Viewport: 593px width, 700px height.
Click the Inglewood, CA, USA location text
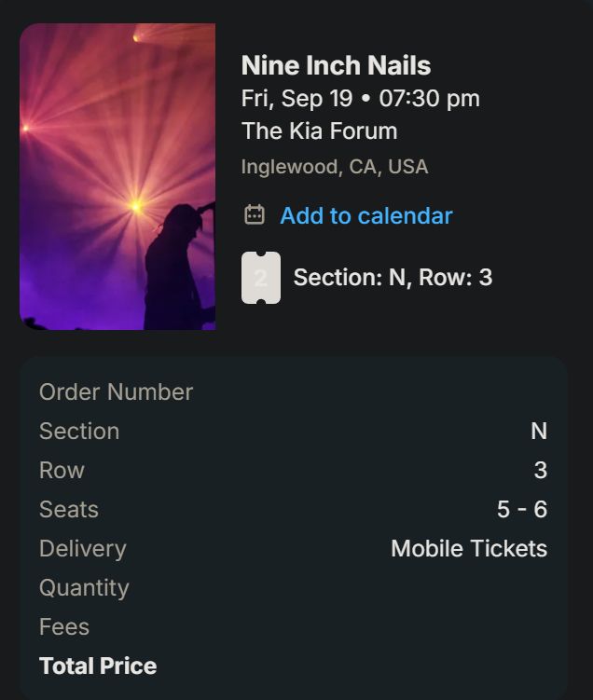point(334,167)
